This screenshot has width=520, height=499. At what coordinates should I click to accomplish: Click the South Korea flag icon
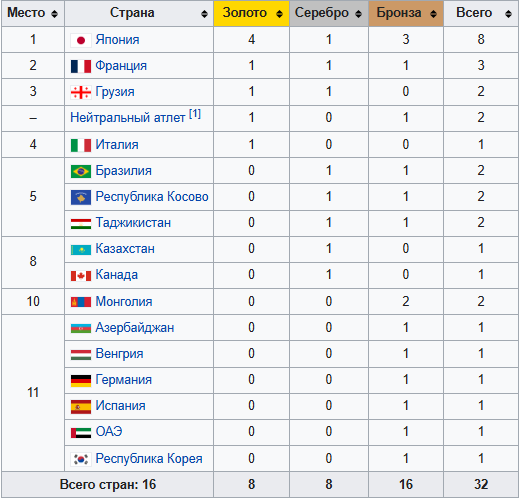(x=81, y=459)
